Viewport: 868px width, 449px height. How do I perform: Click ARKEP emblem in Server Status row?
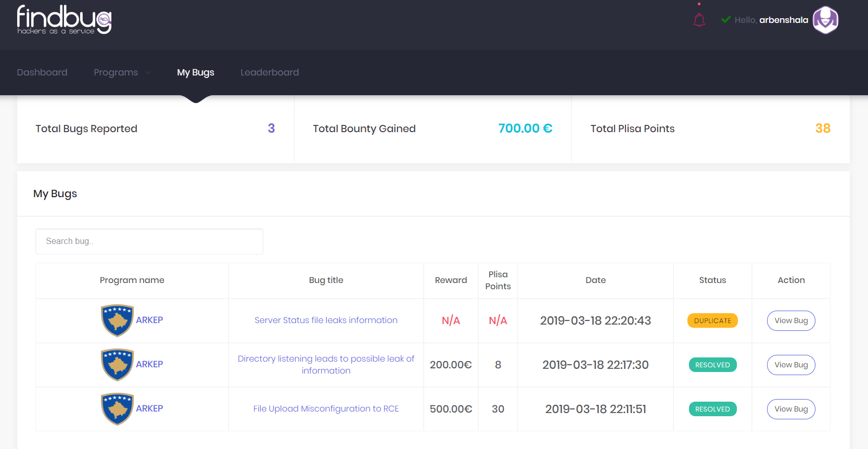[117, 320]
